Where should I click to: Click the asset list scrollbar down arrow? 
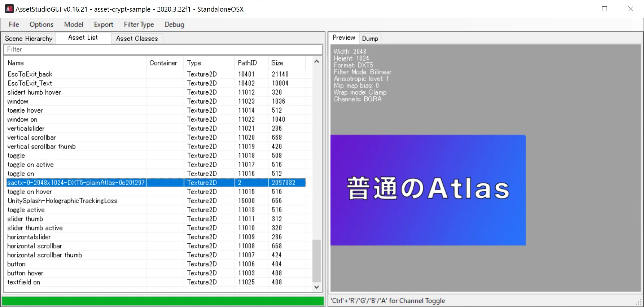(316, 287)
